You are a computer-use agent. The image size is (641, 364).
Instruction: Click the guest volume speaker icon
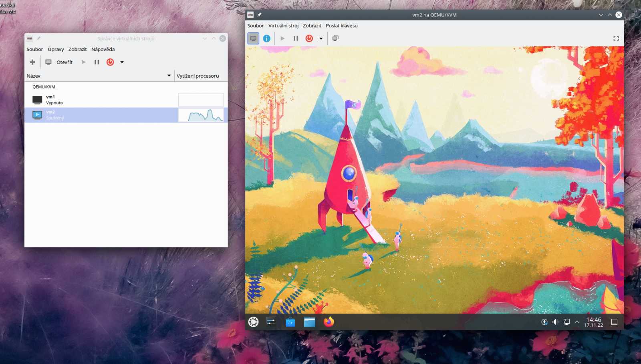pos(555,322)
